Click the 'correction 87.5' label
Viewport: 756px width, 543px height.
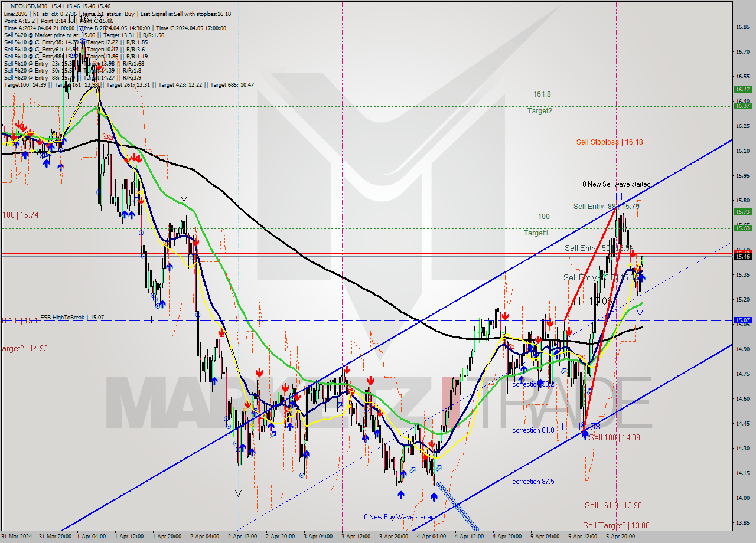pos(533,482)
